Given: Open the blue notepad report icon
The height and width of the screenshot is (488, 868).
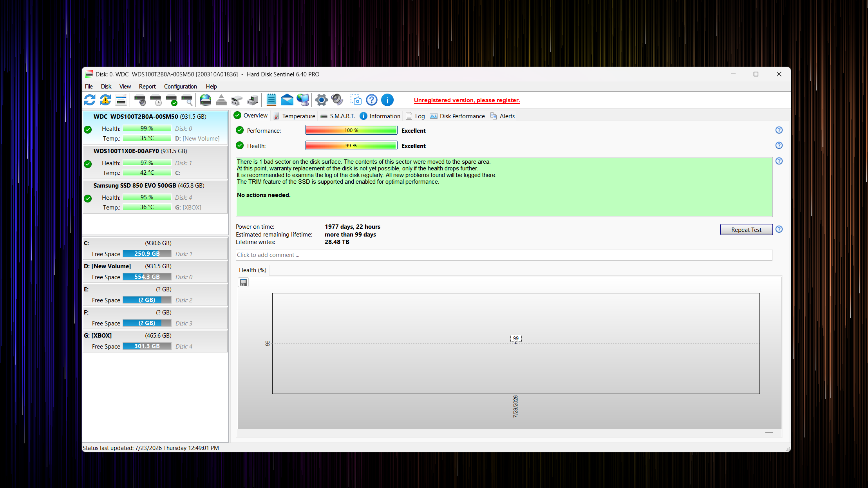Looking at the screenshot, I should pos(271,100).
